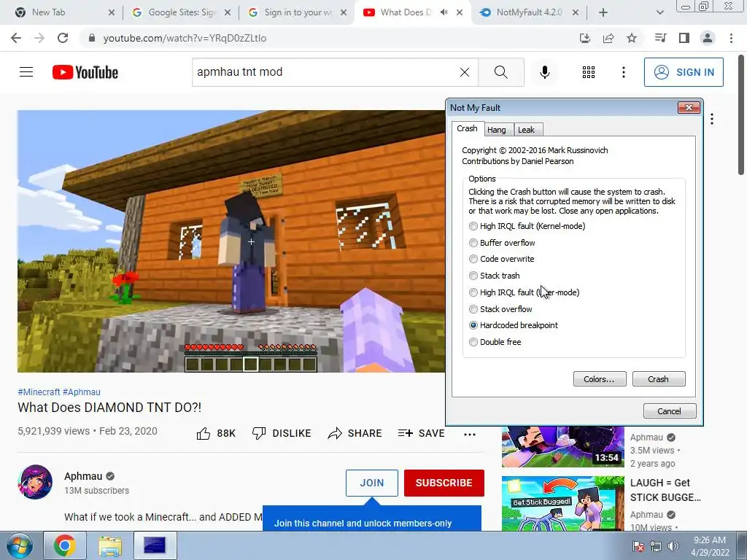This screenshot has height=560, width=747.
Task: Start voice search with microphone icon
Action: (545, 72)
